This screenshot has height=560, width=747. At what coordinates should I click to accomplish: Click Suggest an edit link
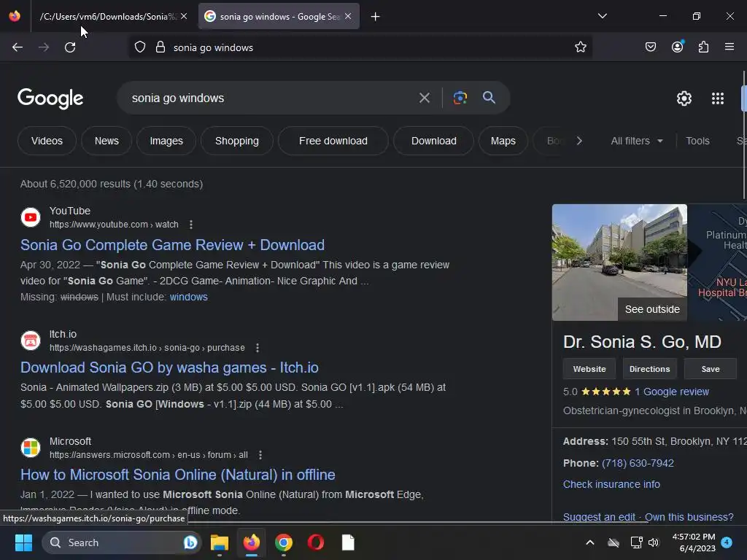(x=599, y=517)
